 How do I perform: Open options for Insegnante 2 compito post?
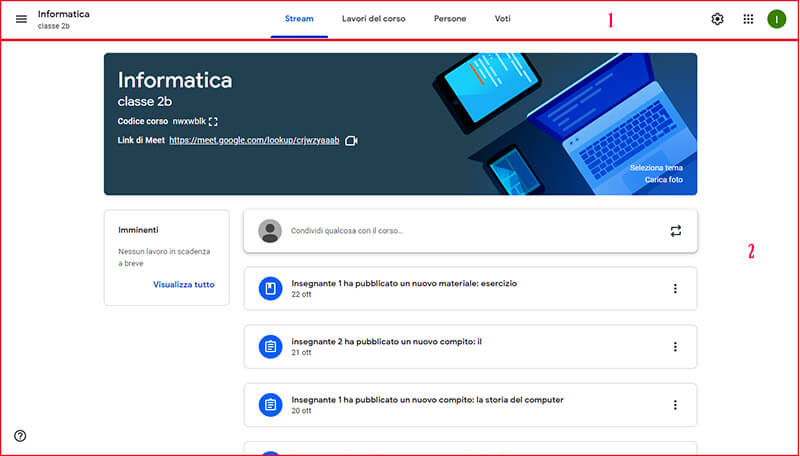pyautogui.click(x=675, y=347)
